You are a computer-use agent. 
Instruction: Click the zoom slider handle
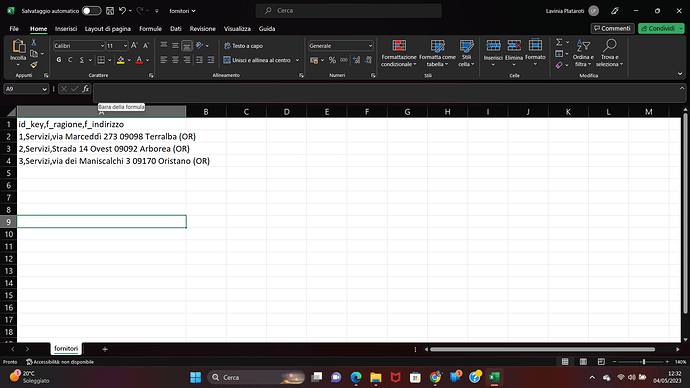643,362
